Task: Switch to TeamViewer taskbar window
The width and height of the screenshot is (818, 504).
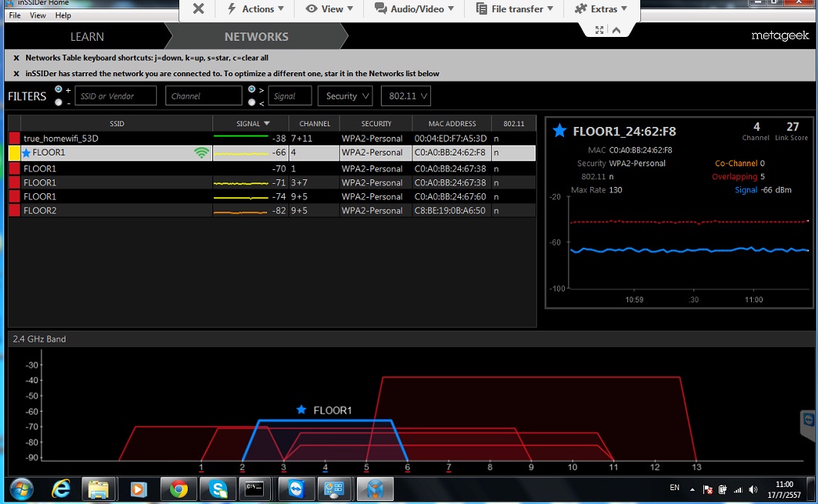Action: [295, 489]
